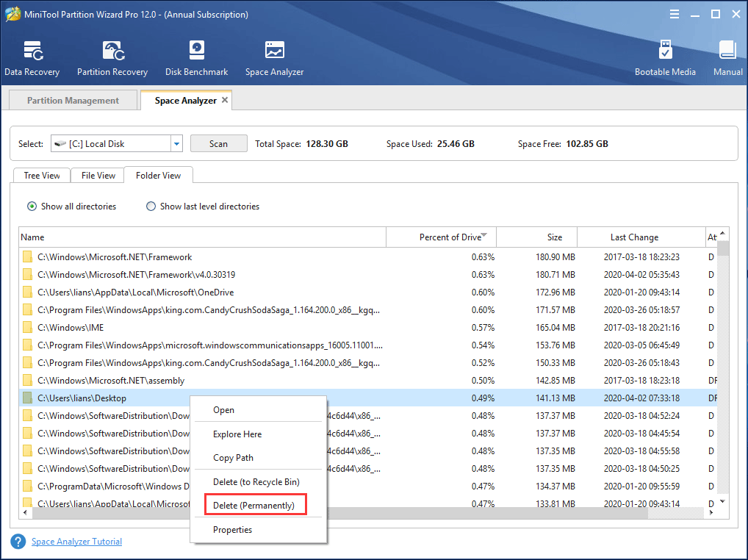Select the C:\Windows\IME folder row
This screenshot has height=560, width=748.
click(x=368, y=328)
